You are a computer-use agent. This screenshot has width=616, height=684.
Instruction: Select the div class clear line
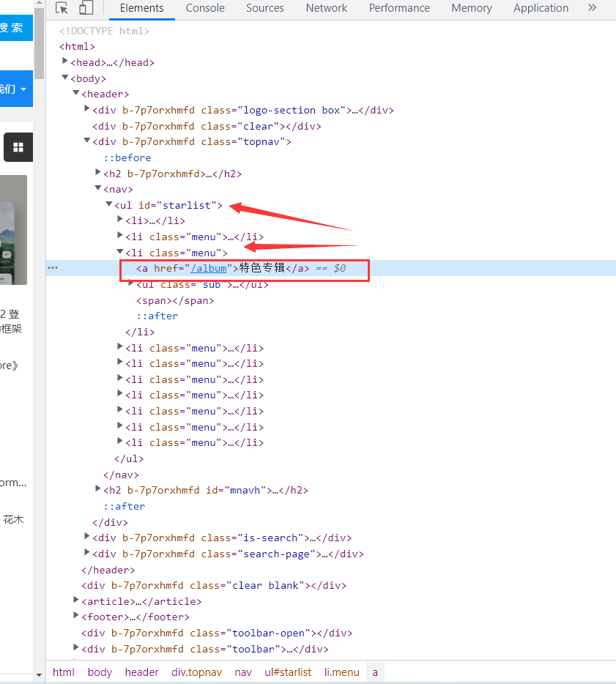point(207,126)
